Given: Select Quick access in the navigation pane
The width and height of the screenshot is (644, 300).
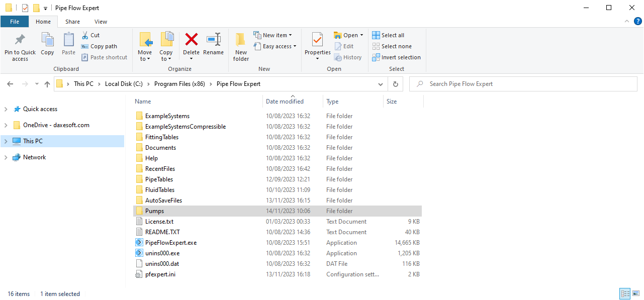Looking at the screenshot, I should pyautogui.click(x=40, y=109).
